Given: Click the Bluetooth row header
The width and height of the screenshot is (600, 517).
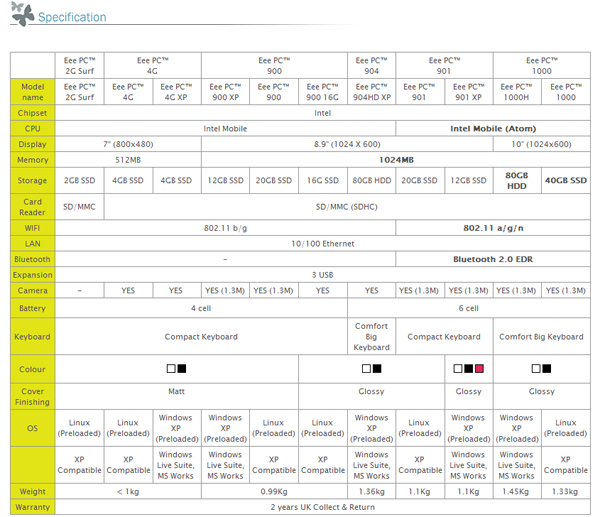Looking at the screenshot, I should pyautogui.click(x=33, y=259).
